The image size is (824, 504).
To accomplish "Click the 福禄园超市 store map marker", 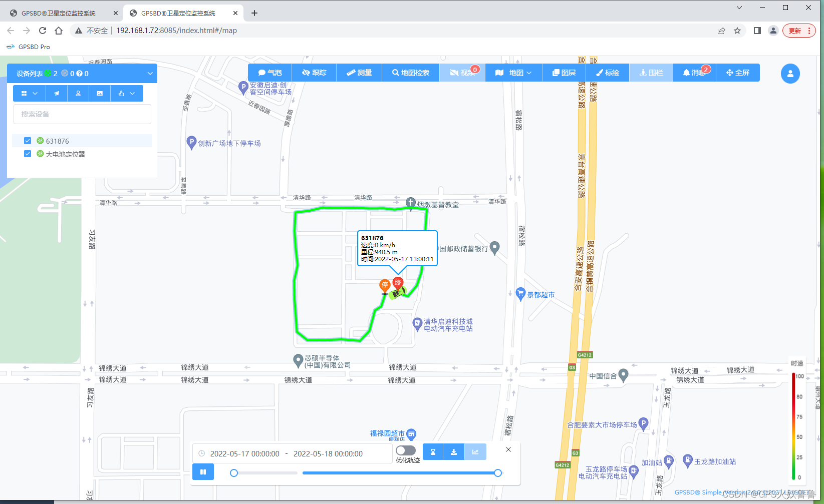I will click(x=411, y=434).
